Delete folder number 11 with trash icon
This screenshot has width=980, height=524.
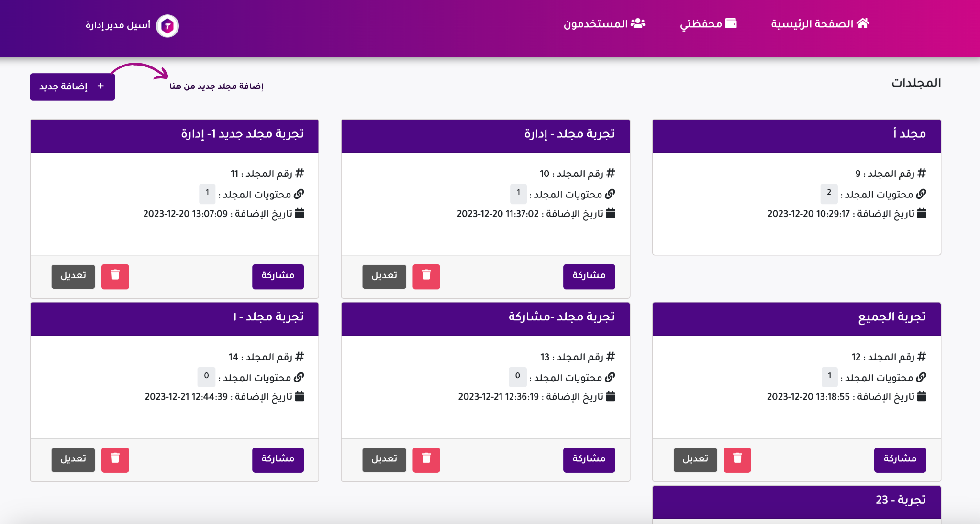115,276
